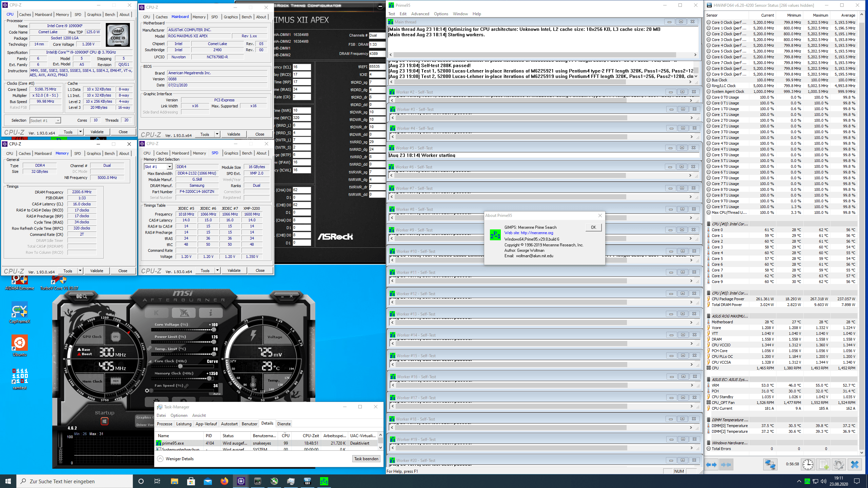Open ramtest desktop shortcut
Viewport: 868px width, 488px height.
[x=19, y=379]
